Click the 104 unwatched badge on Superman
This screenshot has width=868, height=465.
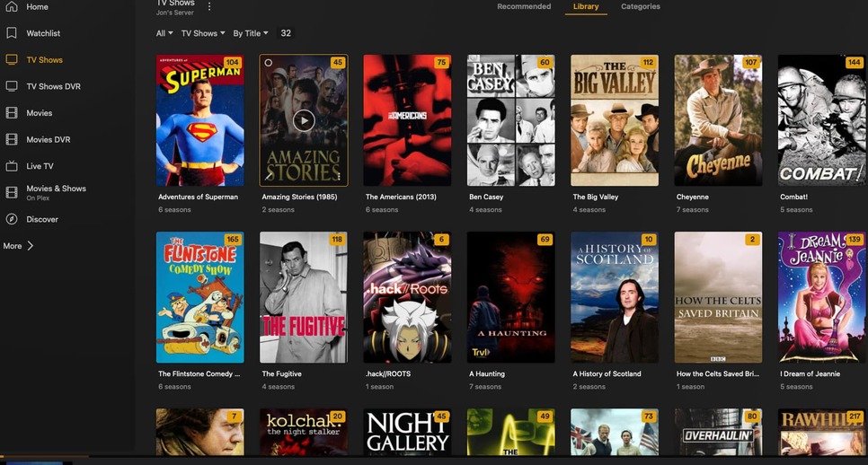pyautogui.click(x=233, y=63)
